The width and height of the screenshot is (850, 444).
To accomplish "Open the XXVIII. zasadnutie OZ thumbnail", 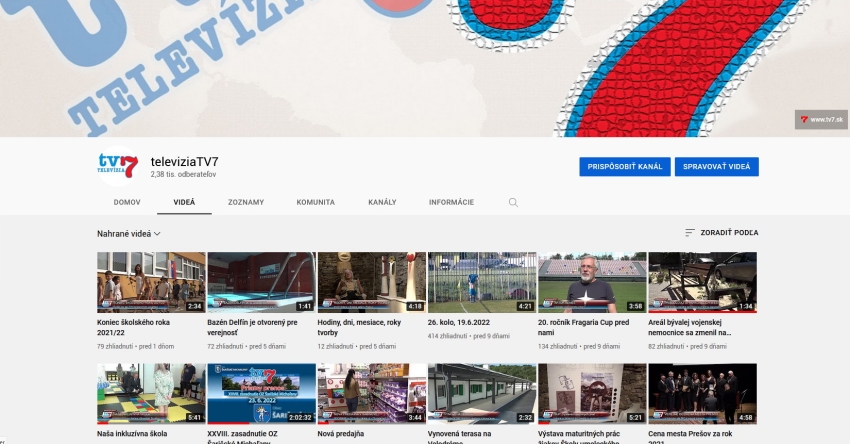I will click(x=261, y=394).
